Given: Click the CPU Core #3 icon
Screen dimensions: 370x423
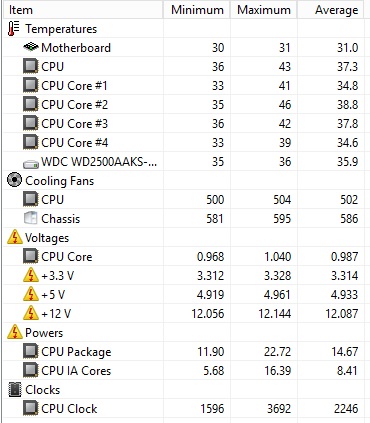Looking at the screenshot, I should click(x=31, y=123).
